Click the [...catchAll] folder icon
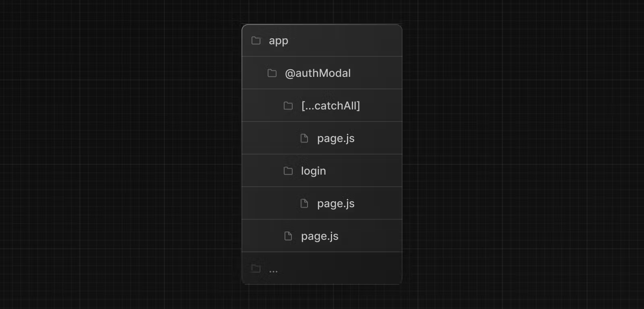Viewport: 644px width, 309px height. click(288, 105)
